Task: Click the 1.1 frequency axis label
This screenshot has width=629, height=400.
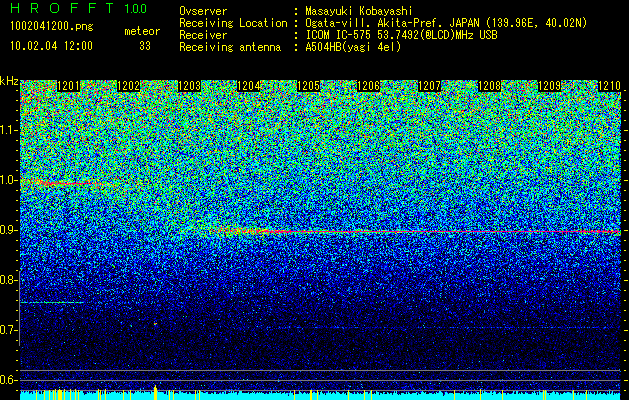Action: click(8, 130)
